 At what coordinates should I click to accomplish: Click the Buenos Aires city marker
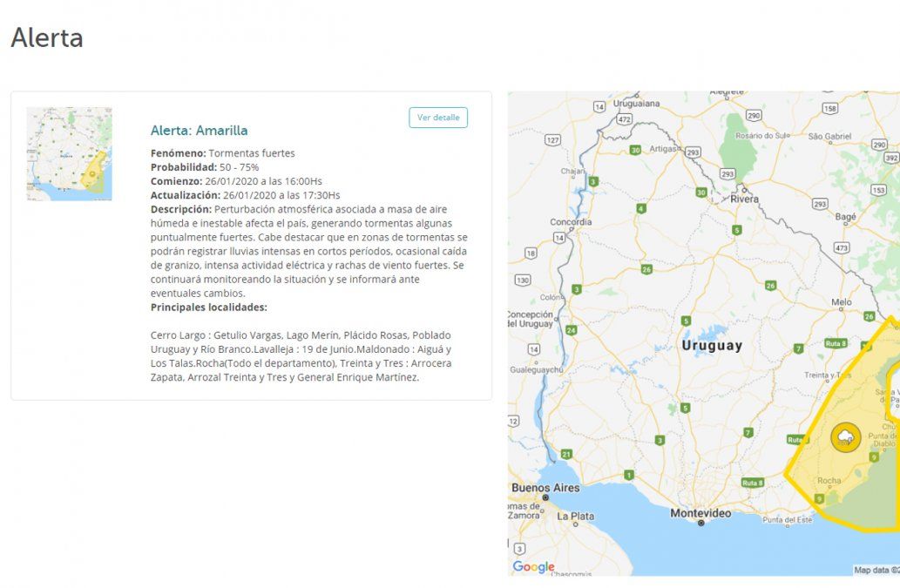tap(546, 497)
